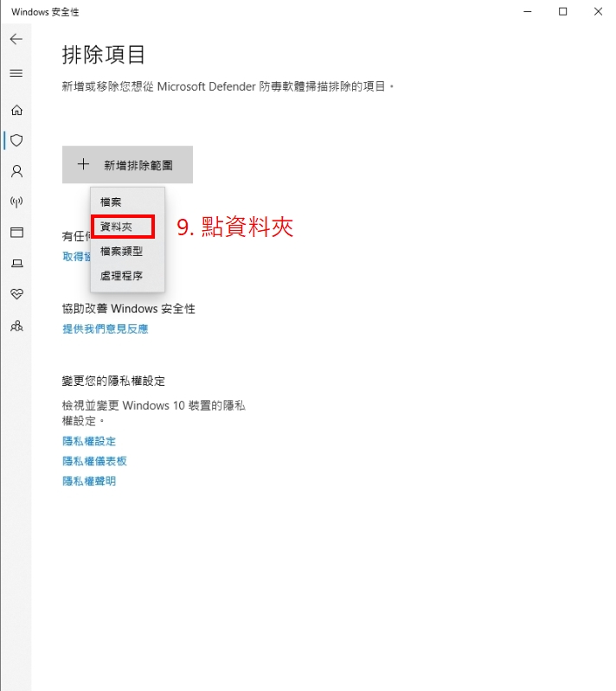The width and height of the screenshot is (616, 691).
Task: Open App and browser control icon
Action: 16,233
